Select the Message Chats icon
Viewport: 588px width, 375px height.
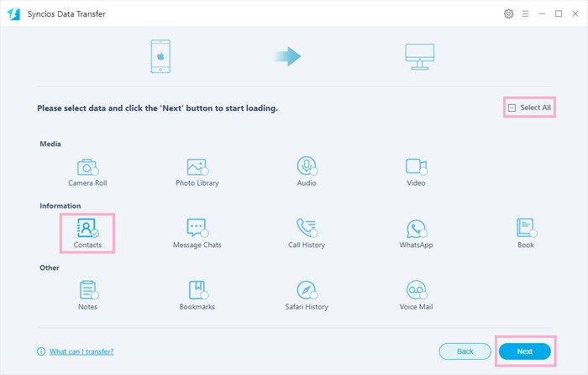click(x=197, y=228)
